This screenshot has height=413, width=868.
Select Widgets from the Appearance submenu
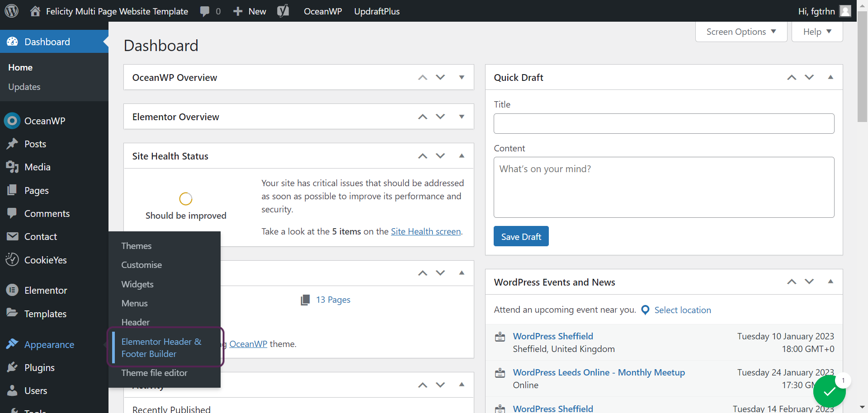click(x=137, y=284)
